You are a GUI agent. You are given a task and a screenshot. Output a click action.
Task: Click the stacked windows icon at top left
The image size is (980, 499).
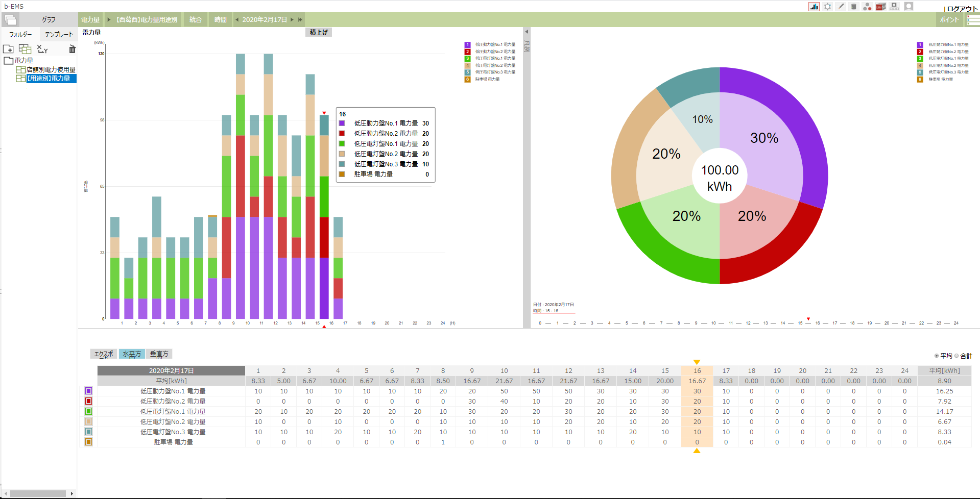[x=11, y=20]
